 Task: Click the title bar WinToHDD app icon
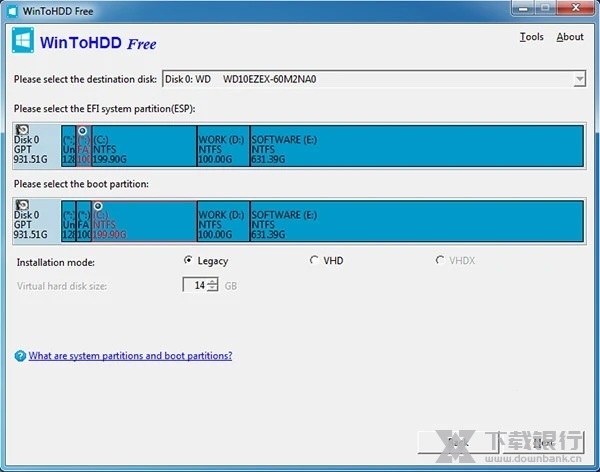[13, 11]
